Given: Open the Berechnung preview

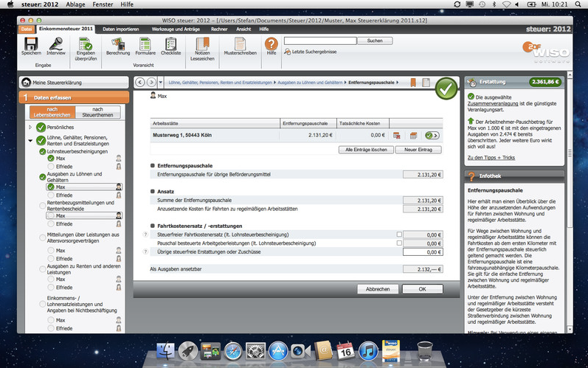Looking at the screenshot, I should click(118, 44).
